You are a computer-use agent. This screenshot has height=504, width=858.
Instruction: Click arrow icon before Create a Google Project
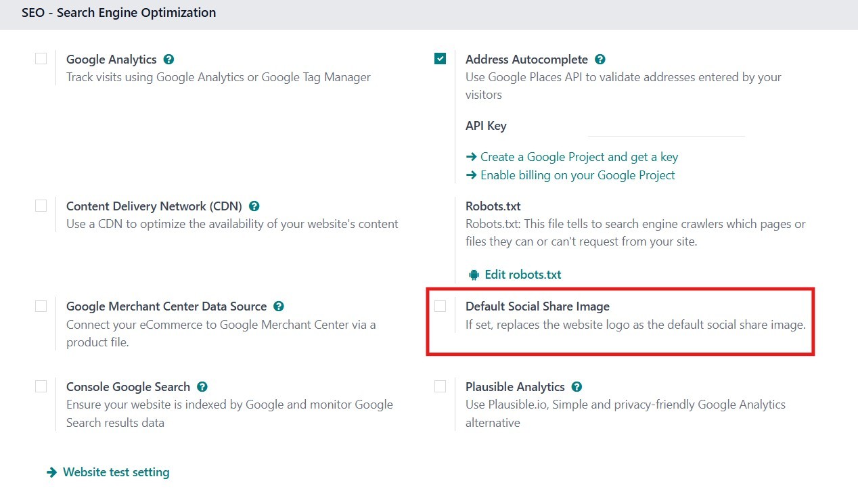point(472,157)
